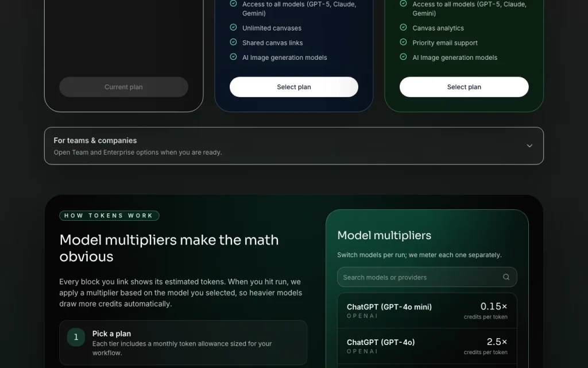Click the search magnifier icon

click(x=506, y=277)
